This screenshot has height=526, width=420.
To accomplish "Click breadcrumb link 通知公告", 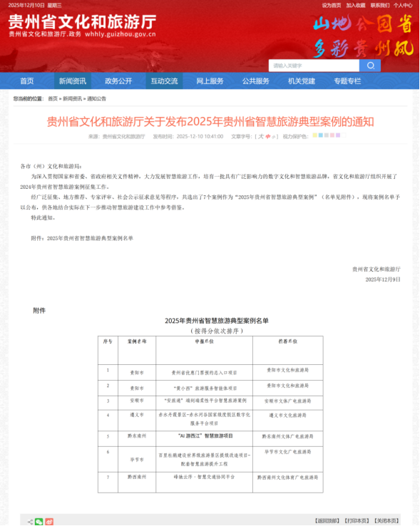I will pos(96,98).
